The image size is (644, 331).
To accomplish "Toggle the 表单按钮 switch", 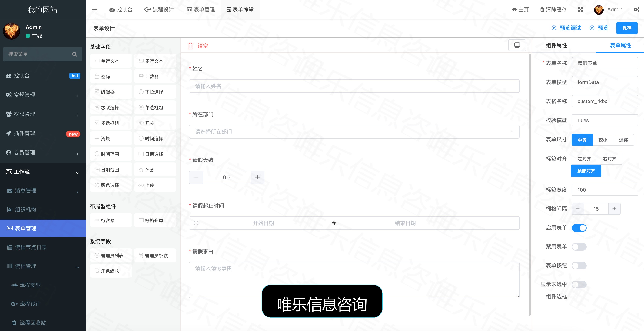I will tap(579, 266).
